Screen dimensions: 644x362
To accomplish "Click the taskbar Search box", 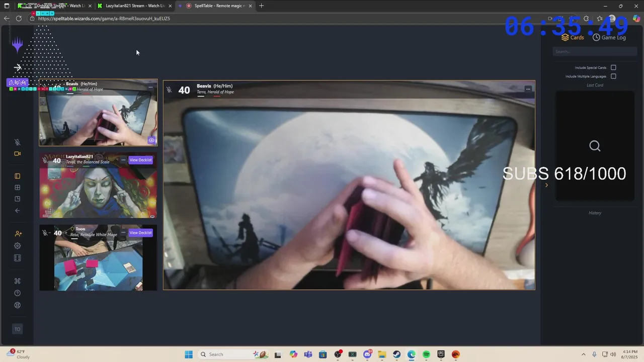I will click(234, 354).
